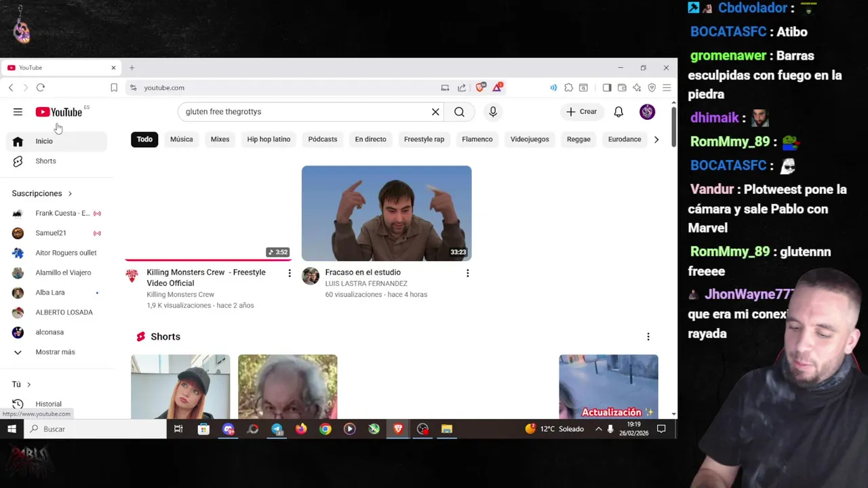868x488 pixels.
Task: Open the Brave Wallet icon
Action: coord(622,87)
